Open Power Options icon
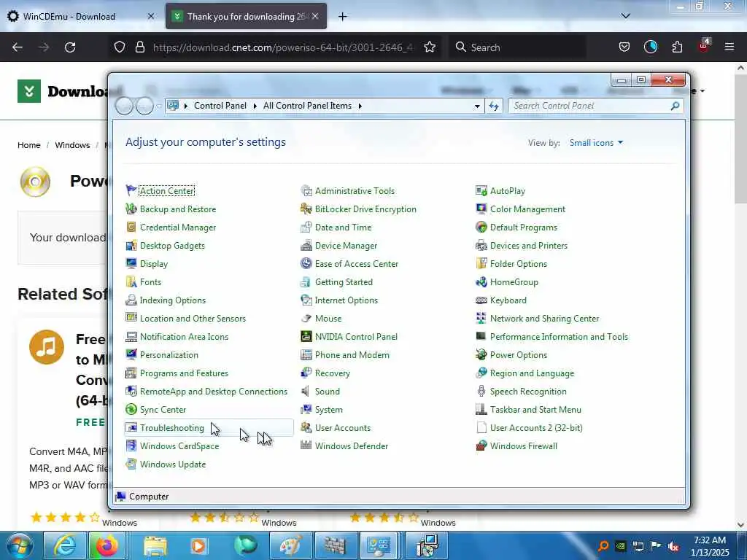 pyautogui.click(x=481, y=355)
